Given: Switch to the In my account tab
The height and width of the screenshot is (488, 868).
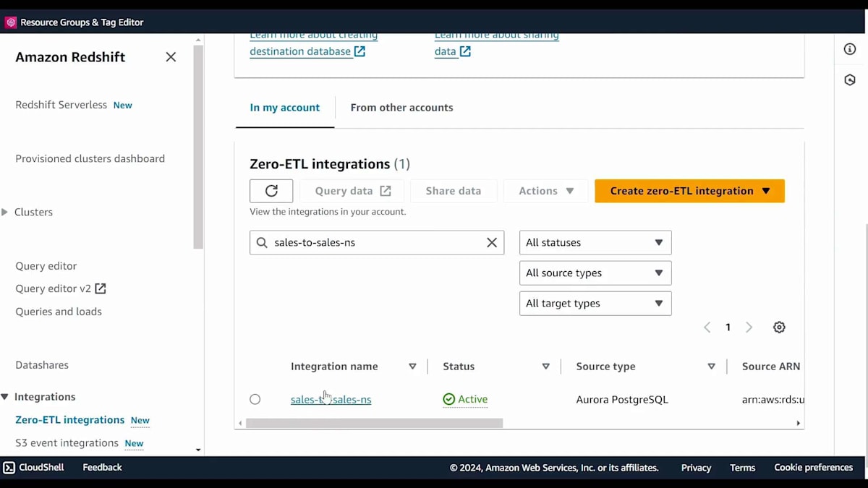Looking at the screenshot, I should [x=285, y=108].
